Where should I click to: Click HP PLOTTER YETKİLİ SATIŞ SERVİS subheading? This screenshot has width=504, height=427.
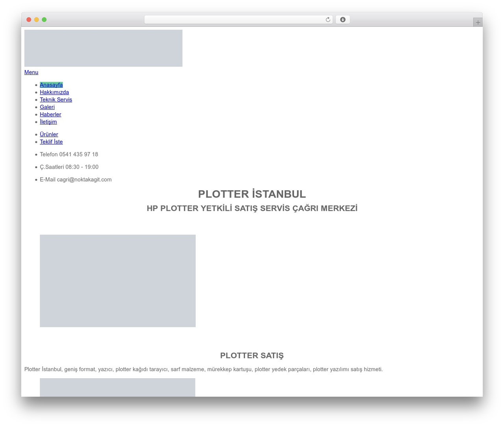[x=252, y=208]
